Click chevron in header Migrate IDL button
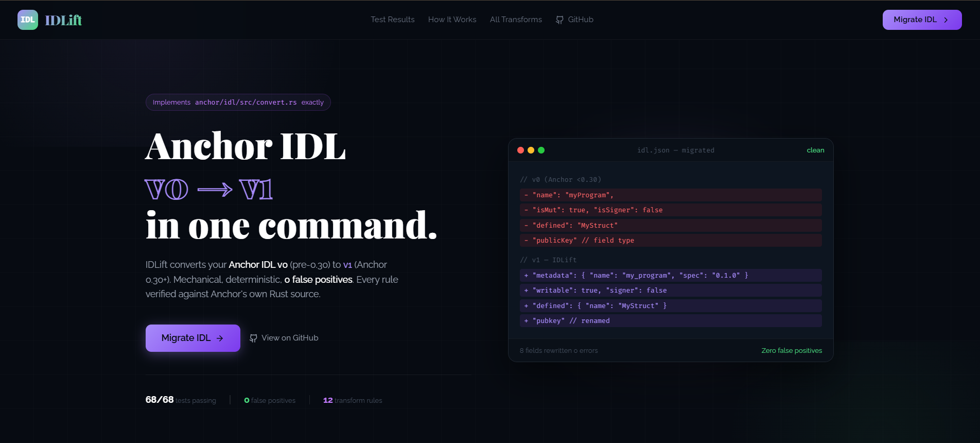Viewport: 980px width, 443px height. click(946, 20)
